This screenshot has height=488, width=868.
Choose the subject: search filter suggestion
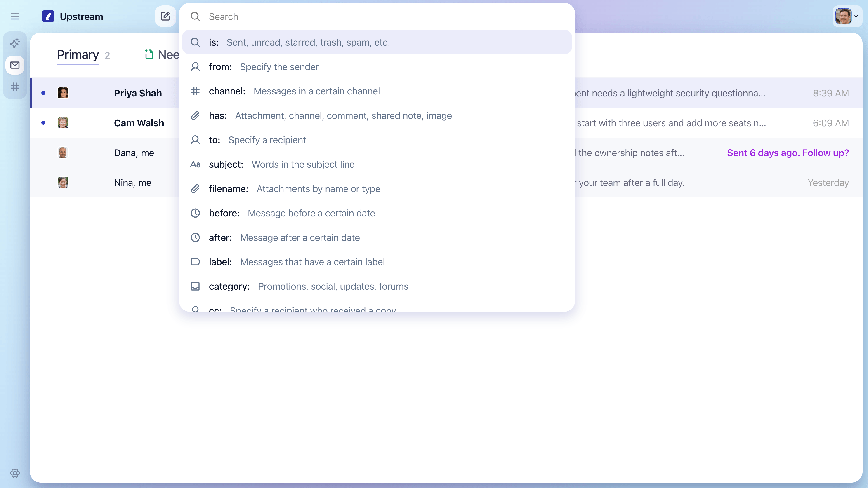point(377,164)
